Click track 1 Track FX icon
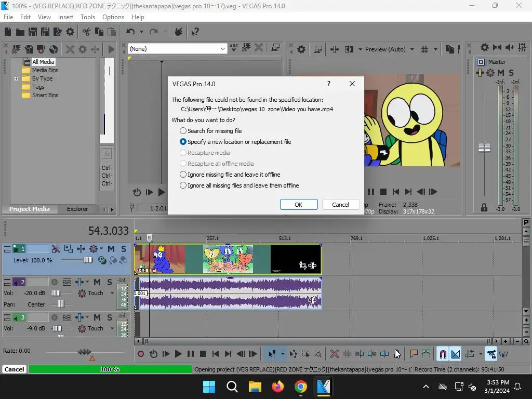532x399 pixels. [94, 249]
